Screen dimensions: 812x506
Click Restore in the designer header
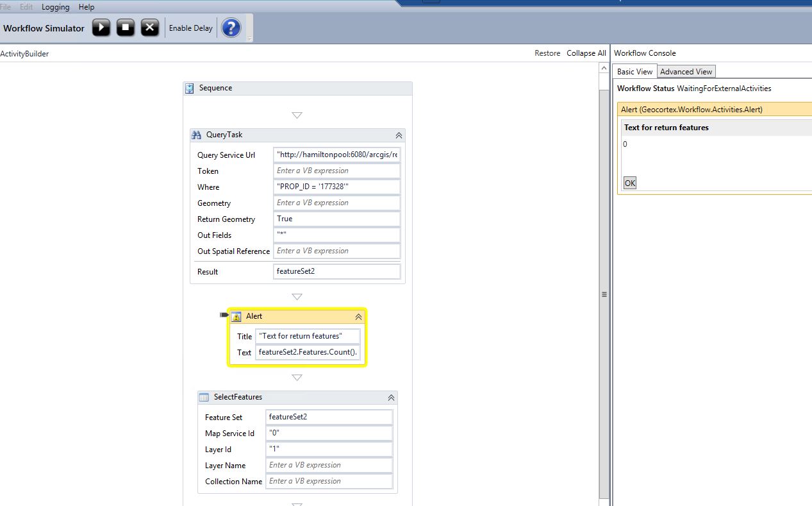click(547, 53)
